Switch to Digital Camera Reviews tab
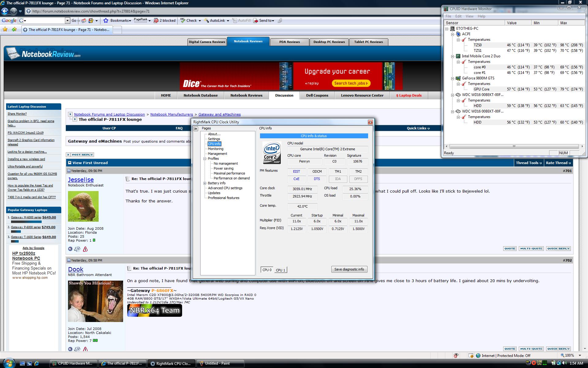Image resolution: width=588 pixels, height=368 pixels. coord(207,42)
